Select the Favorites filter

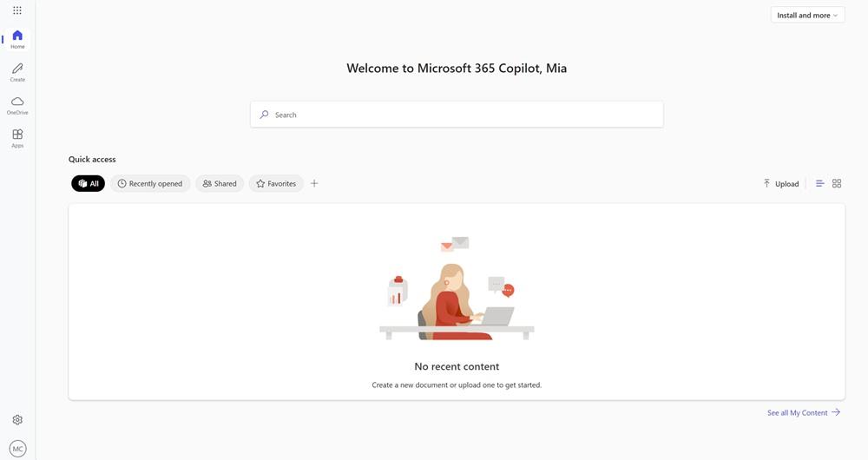pyautogui.click(x=276, y=184)
